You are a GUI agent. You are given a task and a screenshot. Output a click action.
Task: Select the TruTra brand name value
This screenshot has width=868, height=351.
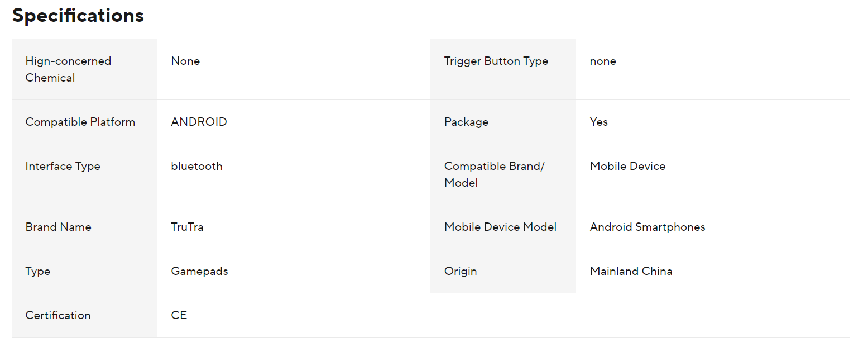point(187,227)
